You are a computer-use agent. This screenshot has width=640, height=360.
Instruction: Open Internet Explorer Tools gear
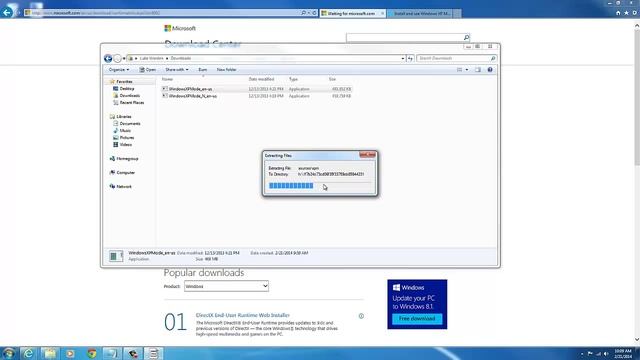(634, 13)
